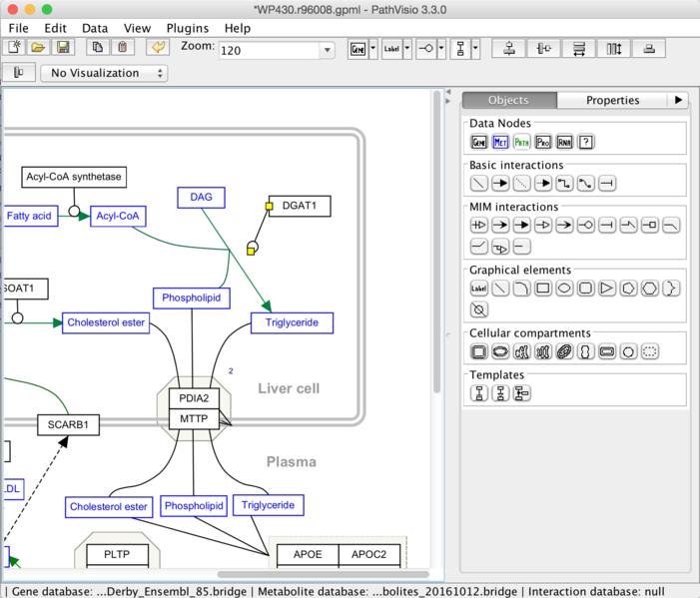Image resolution: width=700 pixels, height=598 pixels.
Task: Insert the dotted-outline compartment shape
Action: click(x=650, y=351)
